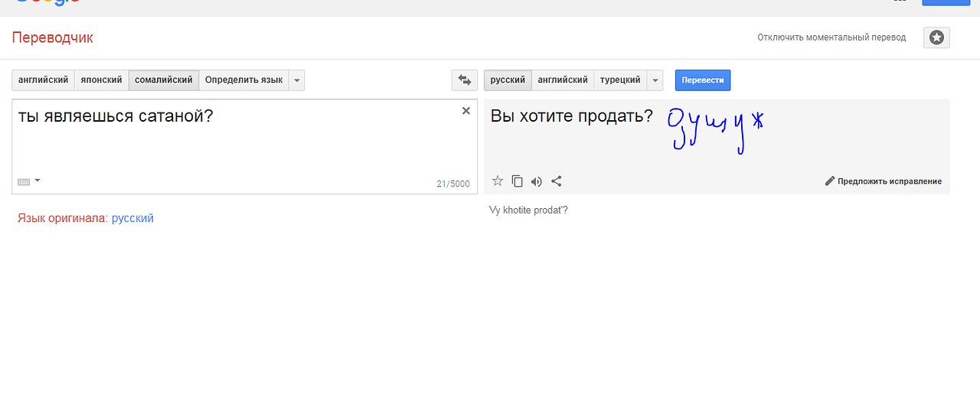Image resolution: width=980 pixels, height=401 pixels.
Task: Click Предложить исправление to suggest an edit
Action: 884,181
